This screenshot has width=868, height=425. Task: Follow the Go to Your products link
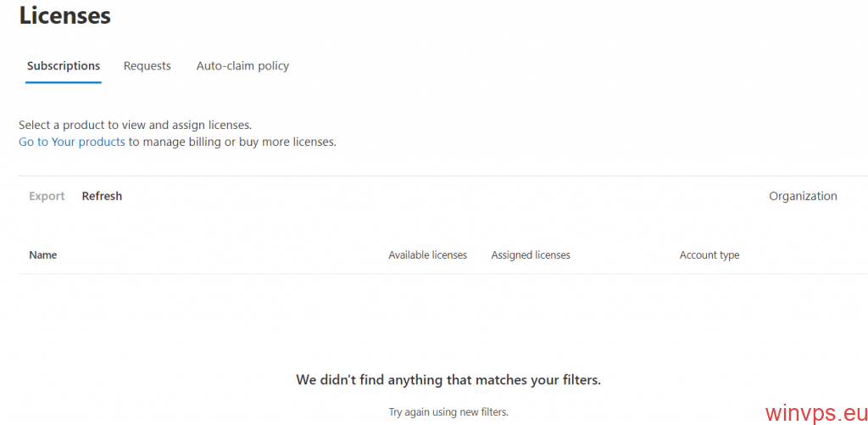point(72,142)
